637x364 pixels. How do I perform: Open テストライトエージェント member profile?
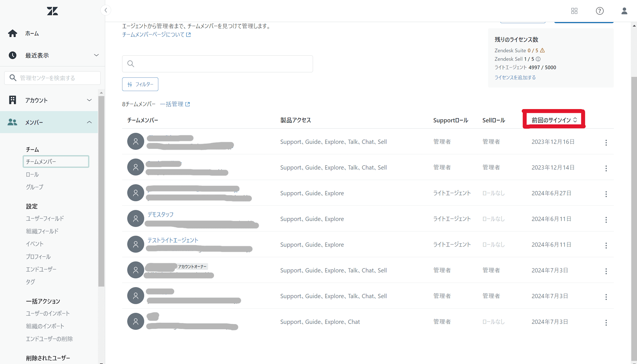(173, 240)
